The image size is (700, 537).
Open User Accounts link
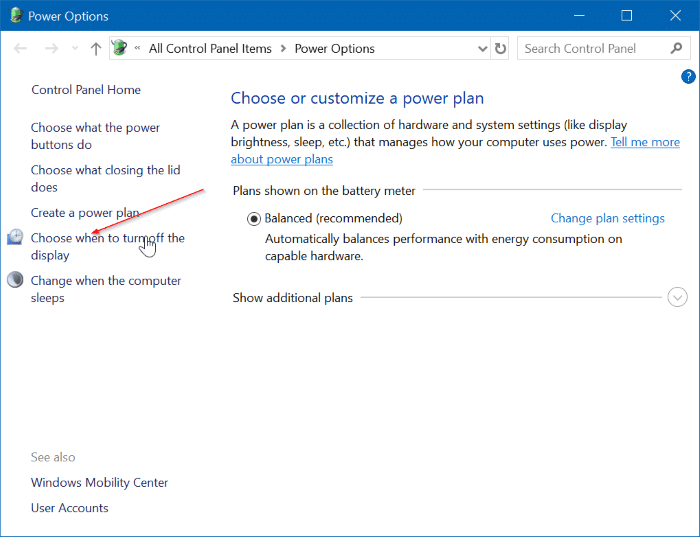(70, 508)
